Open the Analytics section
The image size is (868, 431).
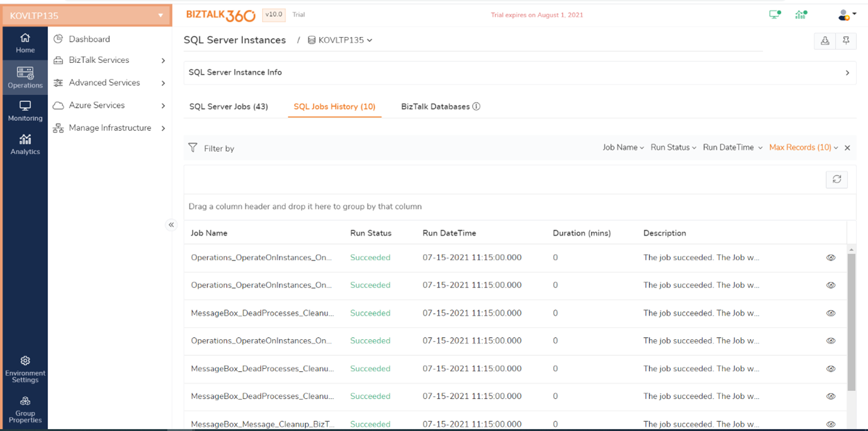(x=25, y=143)
